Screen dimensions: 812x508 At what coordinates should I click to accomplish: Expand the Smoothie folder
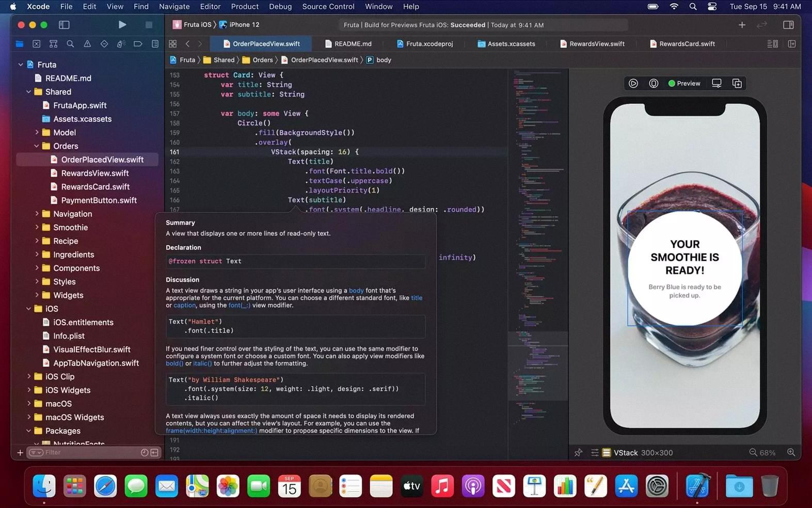37,227
